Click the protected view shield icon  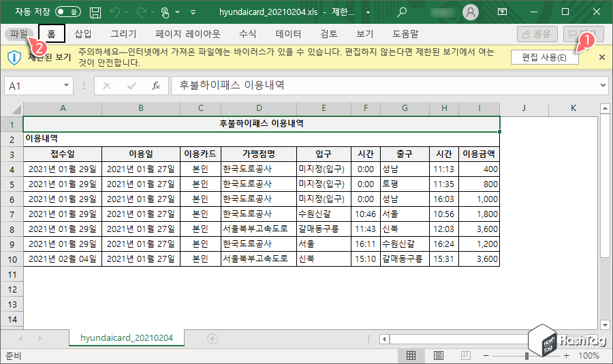(14, 57)
